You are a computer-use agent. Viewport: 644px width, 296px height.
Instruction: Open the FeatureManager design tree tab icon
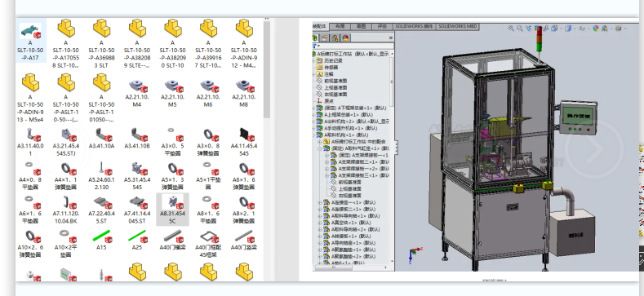(x=316, y=38)
